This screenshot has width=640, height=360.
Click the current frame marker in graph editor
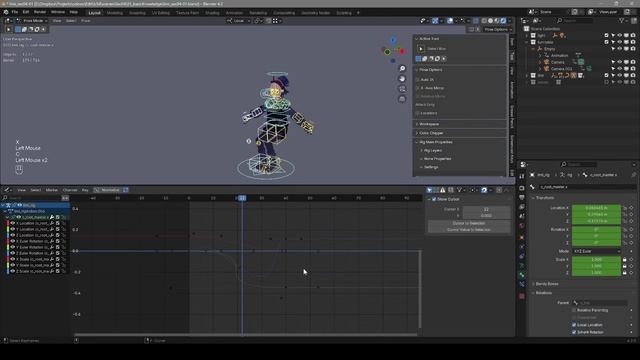click(x=242, y=198)
